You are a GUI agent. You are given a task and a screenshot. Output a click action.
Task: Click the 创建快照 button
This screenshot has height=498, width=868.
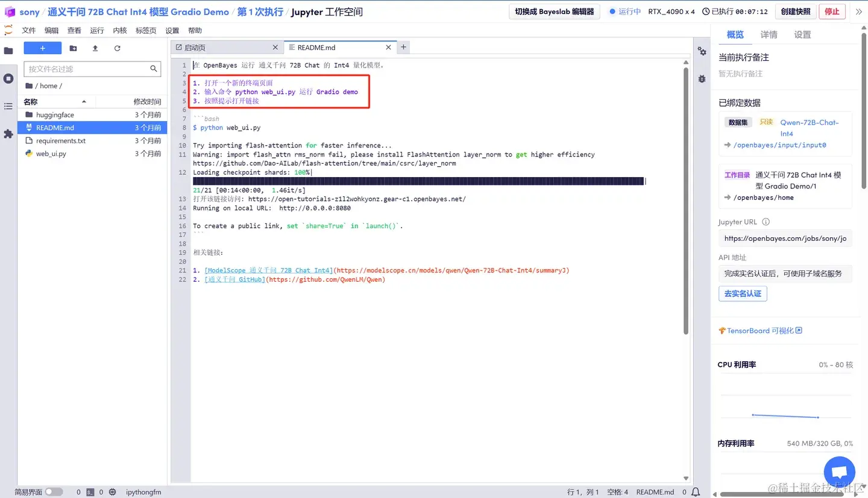796,11
